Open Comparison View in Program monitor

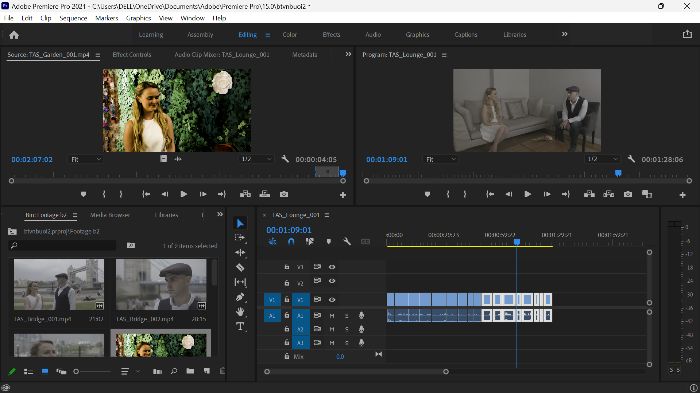[x=647, y=194]
